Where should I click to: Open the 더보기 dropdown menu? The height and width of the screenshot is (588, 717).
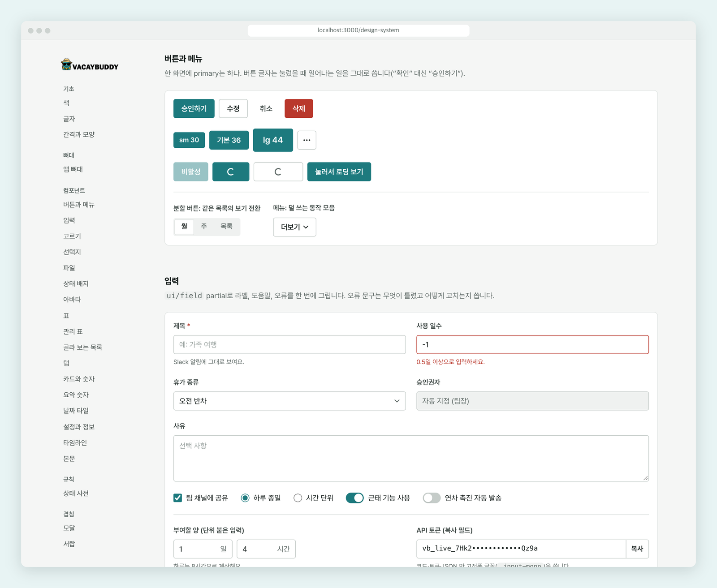[x=294, y=227]
